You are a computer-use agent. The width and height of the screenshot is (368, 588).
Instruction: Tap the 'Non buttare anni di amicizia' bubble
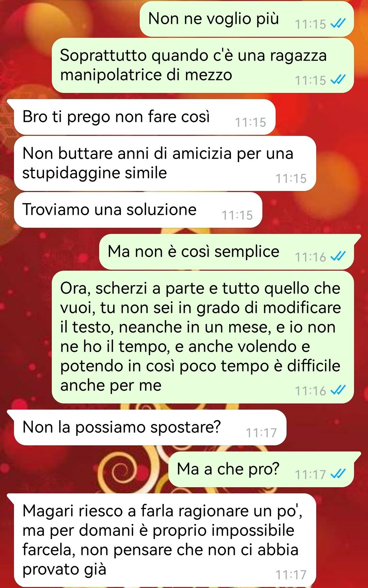165,163
